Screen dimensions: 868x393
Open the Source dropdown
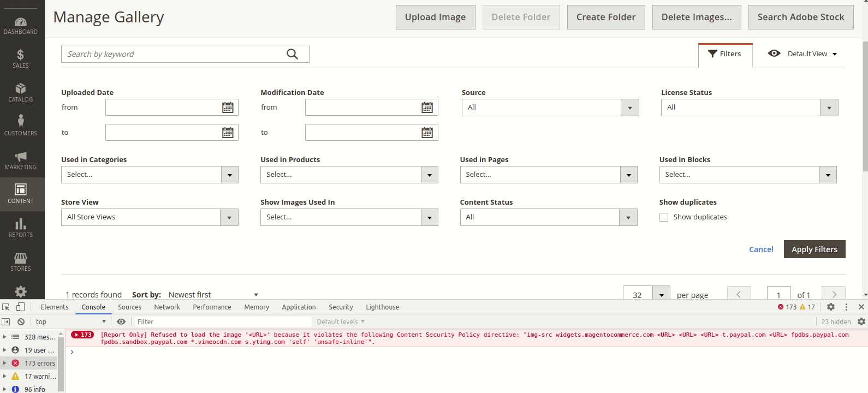pos(550,108)
